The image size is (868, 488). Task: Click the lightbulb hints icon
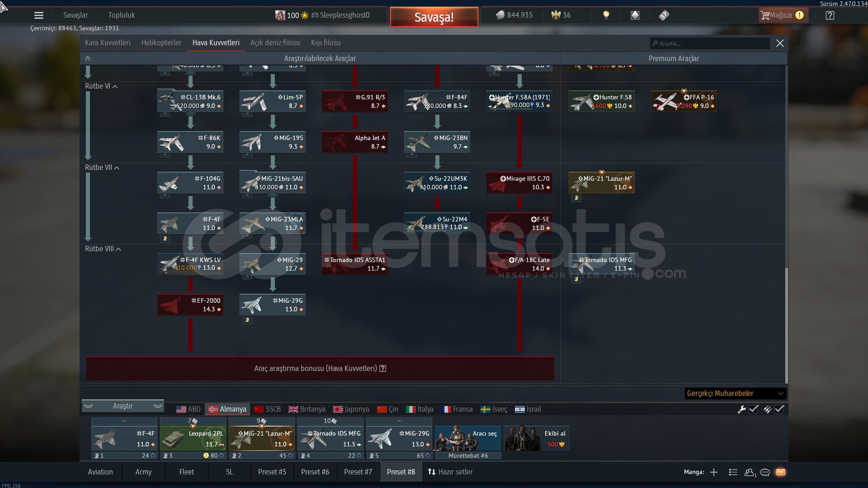pos(606,15)
